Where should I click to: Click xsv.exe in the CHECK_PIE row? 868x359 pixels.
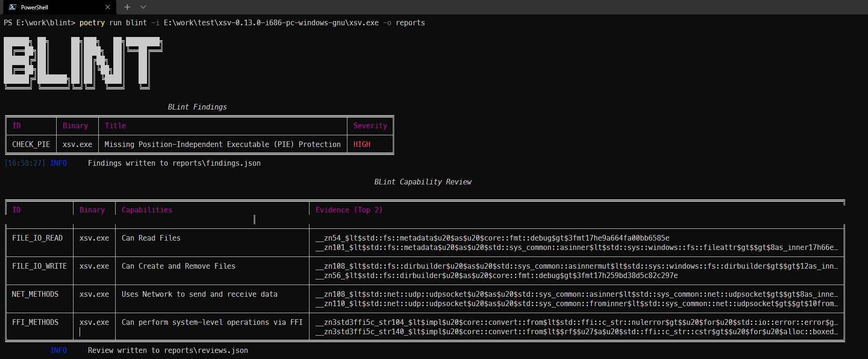pos(77,145)
